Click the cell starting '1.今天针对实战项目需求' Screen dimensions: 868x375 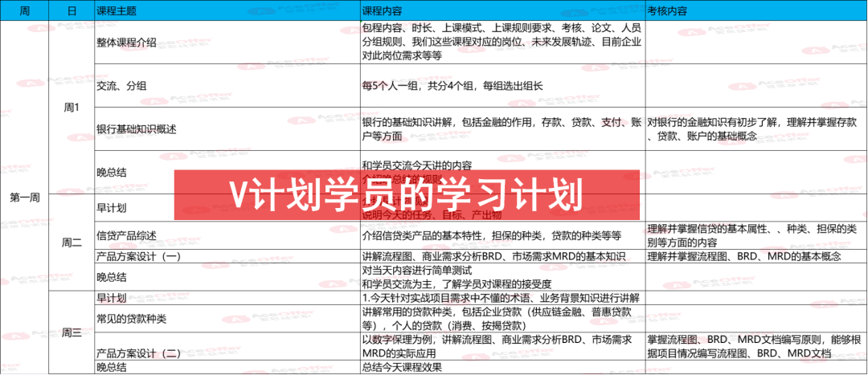pyautogui.click(x=502, y=297)
